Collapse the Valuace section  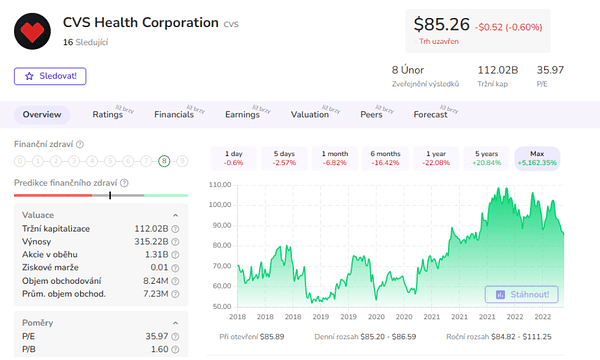click(175, 215)
